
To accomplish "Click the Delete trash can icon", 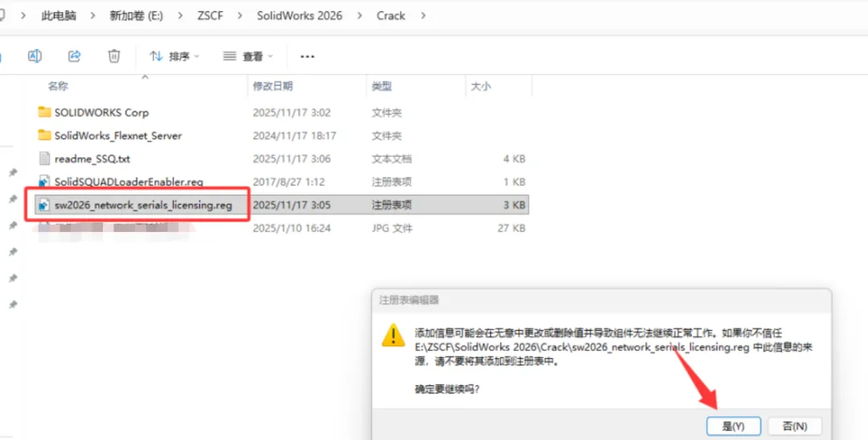I will pyautogui.click(x=113, y=56).
